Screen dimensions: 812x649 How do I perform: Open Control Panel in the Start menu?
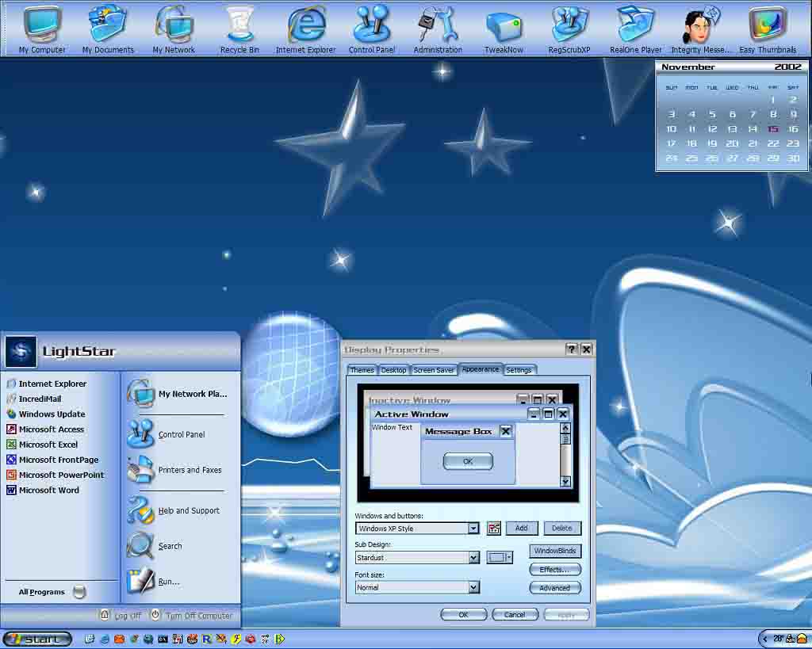point(166,434)
